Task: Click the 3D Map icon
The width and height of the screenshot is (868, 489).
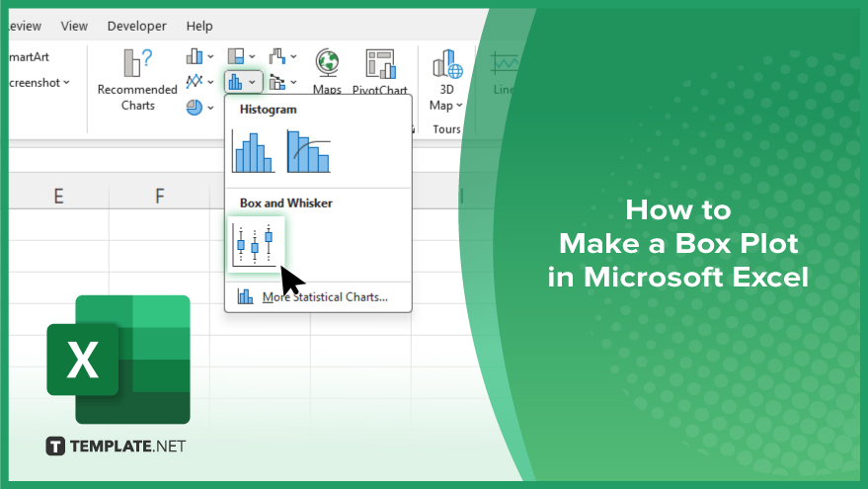Action: click(x=447, y=63)
